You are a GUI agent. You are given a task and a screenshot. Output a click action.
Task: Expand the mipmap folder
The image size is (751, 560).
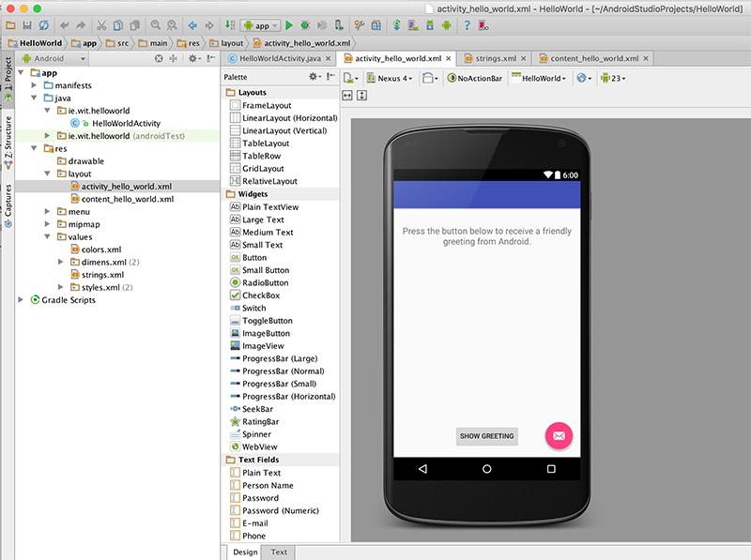(47, 224)
